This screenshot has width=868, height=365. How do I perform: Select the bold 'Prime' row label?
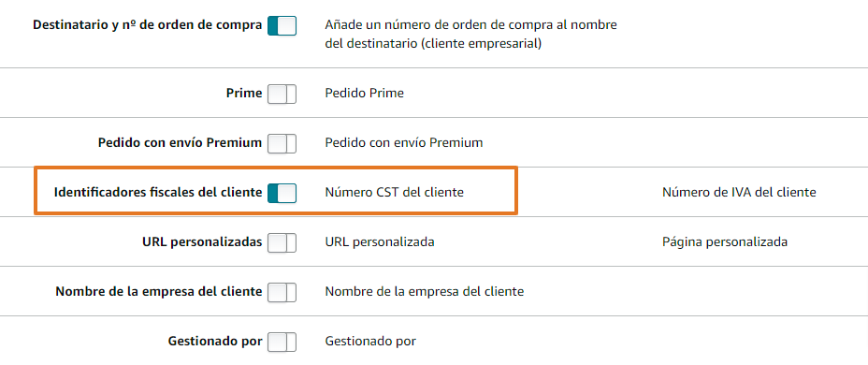tap(244, 93)
